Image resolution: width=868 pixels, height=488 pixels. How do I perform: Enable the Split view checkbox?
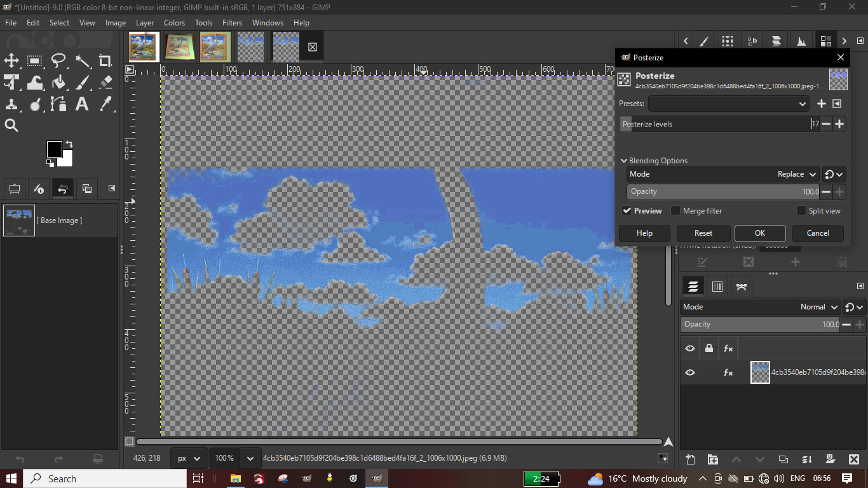[x=801, y=211]
